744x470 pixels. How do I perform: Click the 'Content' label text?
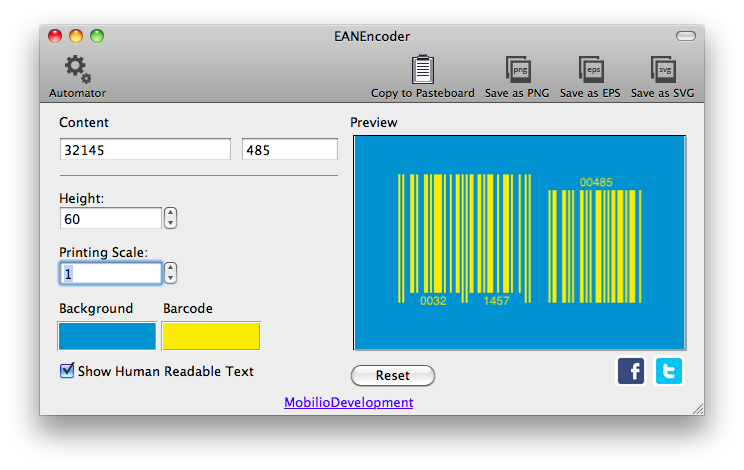tap(84, 122)
